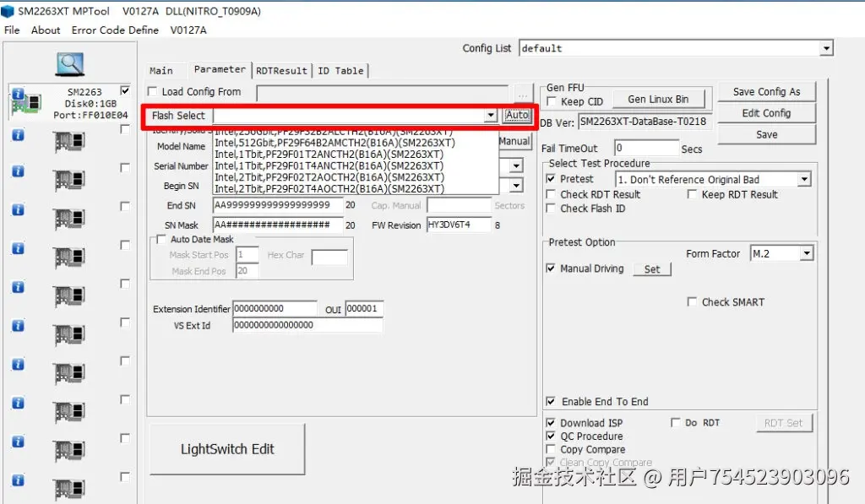Screen dimensions: 865x504
Task: Open the Pretest mode dropdown
Action: point(804,179)
